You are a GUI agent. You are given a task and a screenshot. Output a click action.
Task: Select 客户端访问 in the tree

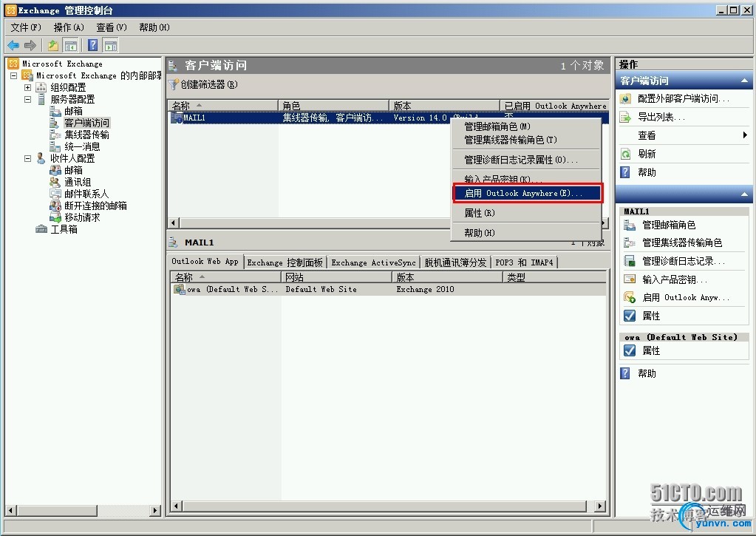86,123
